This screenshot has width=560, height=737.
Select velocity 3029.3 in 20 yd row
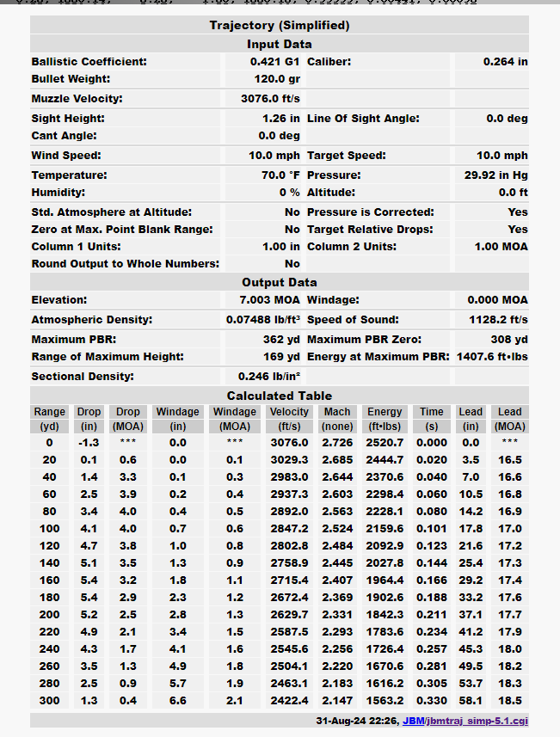[289, 460]
